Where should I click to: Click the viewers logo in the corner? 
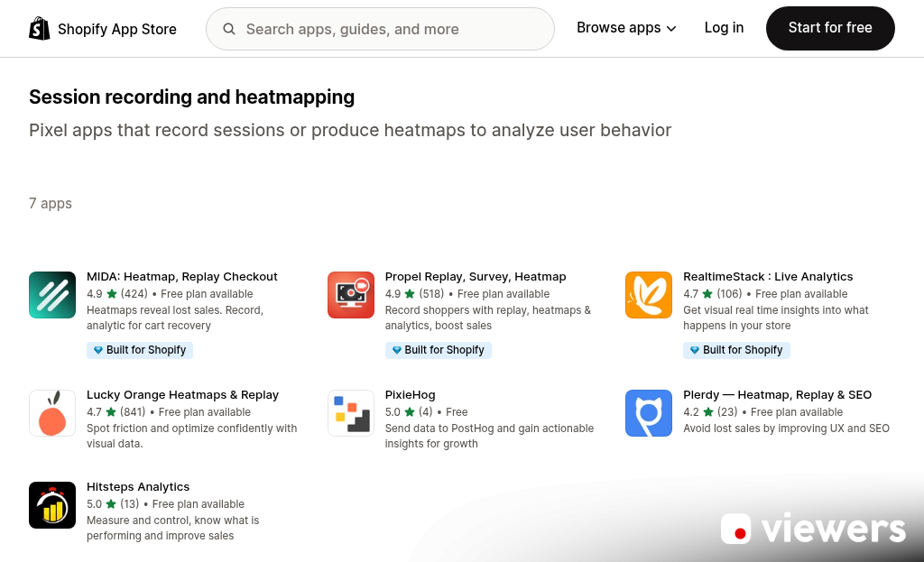pyautogui.click(x=813, y=529)
